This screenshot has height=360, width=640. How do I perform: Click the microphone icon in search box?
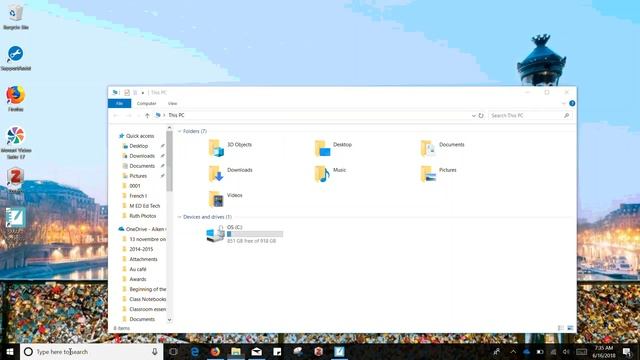point(155,351)
